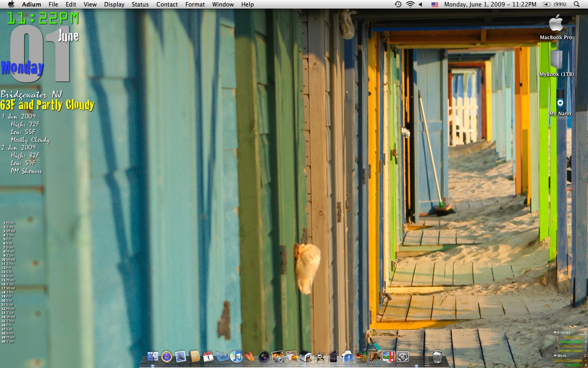Open Time Machine menu bar icon
Viewport: 588px width, 368px height.
tap(398, 4)
